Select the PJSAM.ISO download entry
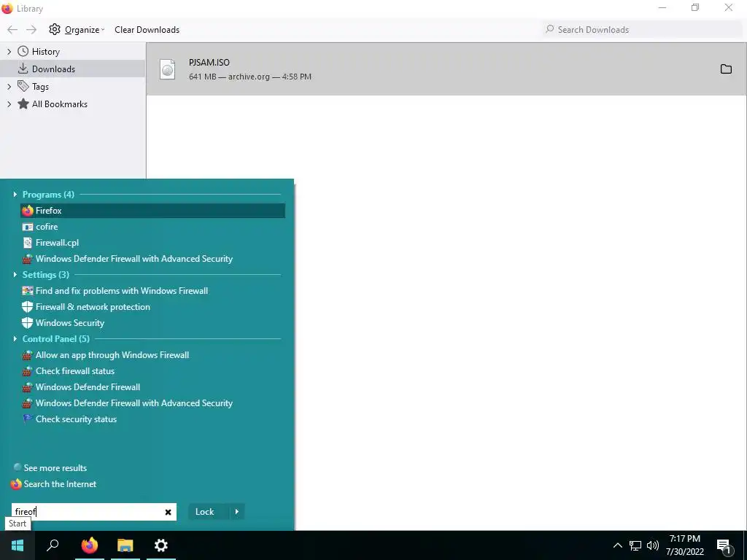 pyautogui.click(x=446, y=69)
